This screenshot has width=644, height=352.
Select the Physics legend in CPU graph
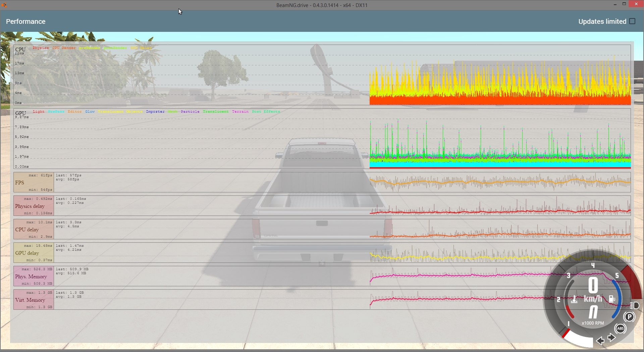(x=41, y=48)
